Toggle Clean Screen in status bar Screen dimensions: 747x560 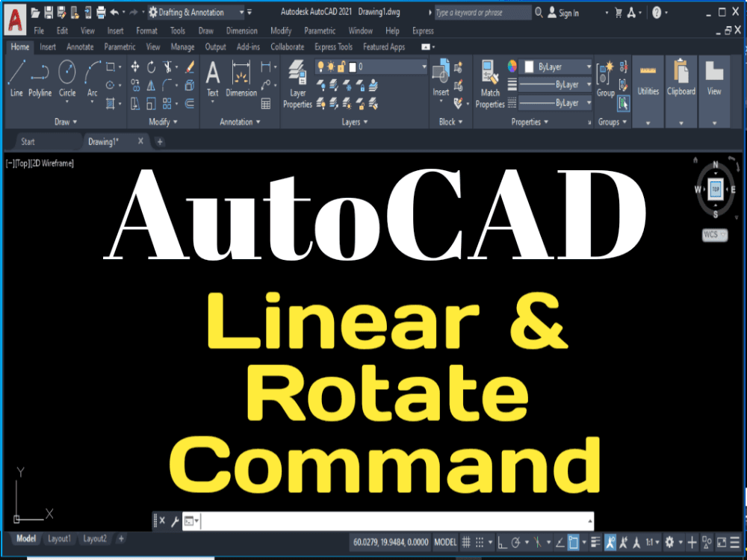722,542
